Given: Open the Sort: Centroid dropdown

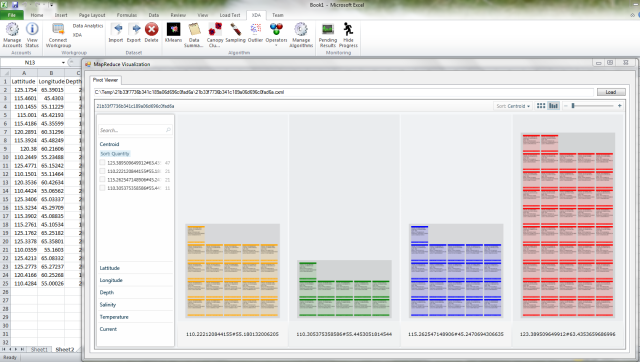Looking at the screenshot, I should 513,106.
